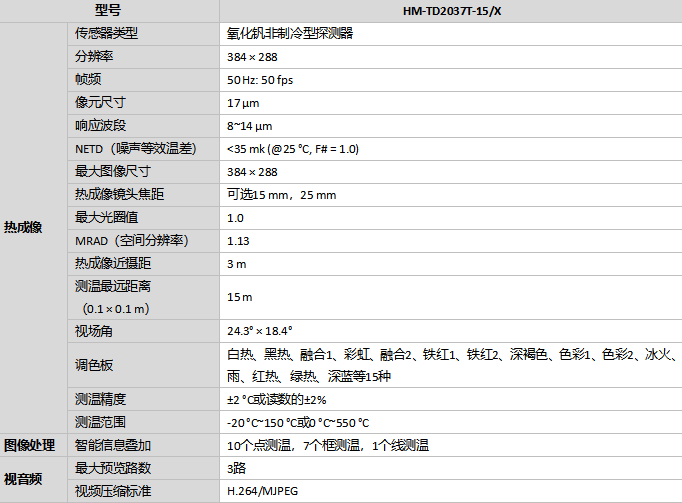Click the 智能信息叠加 label
This screenshot has height=503, width=682.
(113, 445)
